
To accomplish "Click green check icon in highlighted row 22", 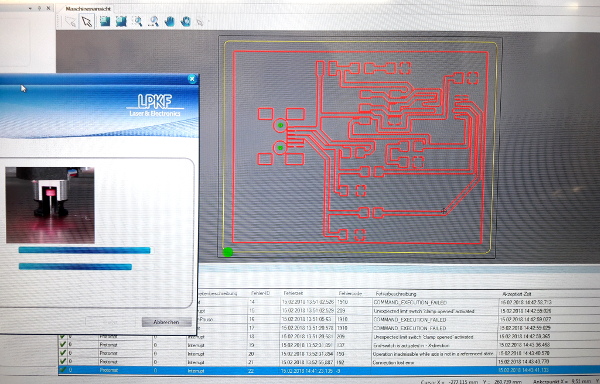I will 63,370.
